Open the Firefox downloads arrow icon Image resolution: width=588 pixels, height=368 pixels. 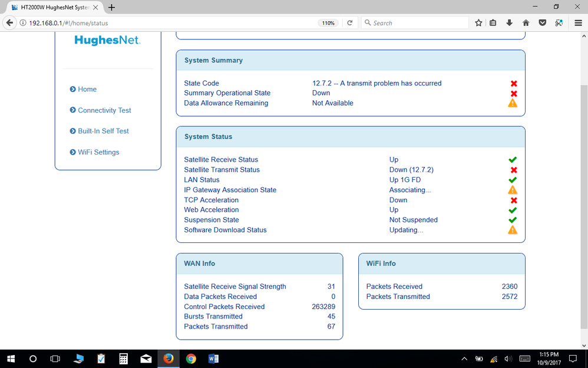point(510,23)
